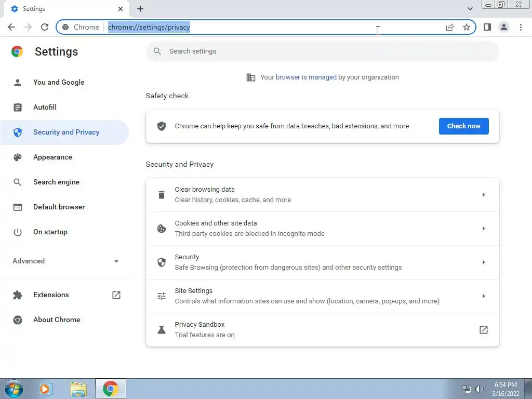
Task: Click the safety check shield icon
Action: coord(162,126)
